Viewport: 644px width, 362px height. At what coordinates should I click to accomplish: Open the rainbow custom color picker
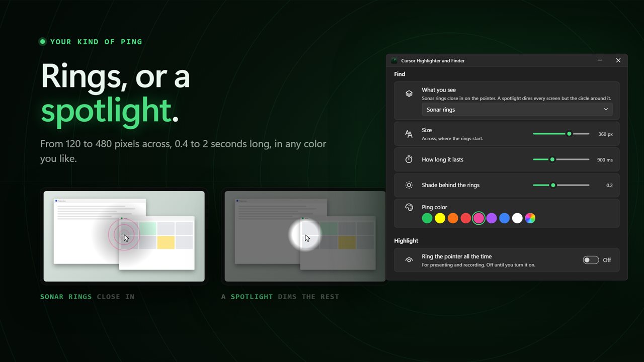click(530, 218)
